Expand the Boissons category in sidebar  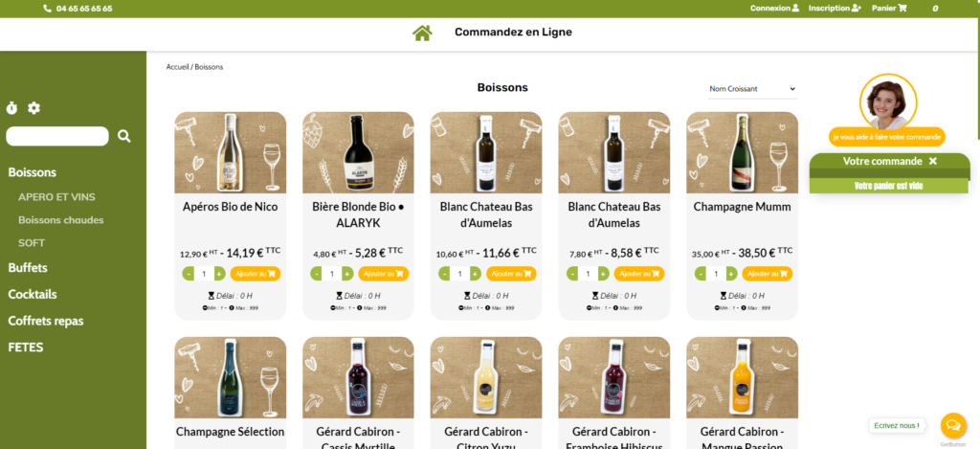pos(33,172)
